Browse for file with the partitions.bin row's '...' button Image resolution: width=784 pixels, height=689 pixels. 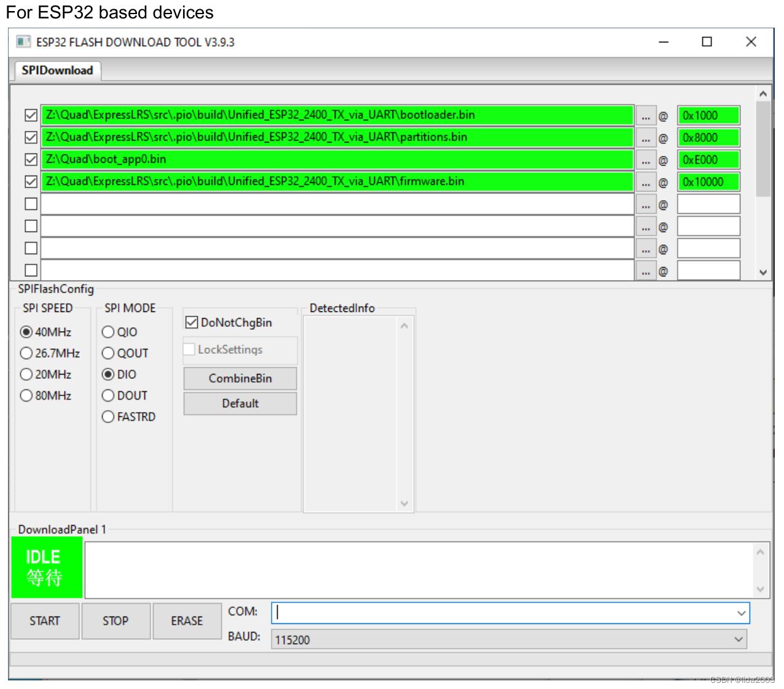[646, 138]
